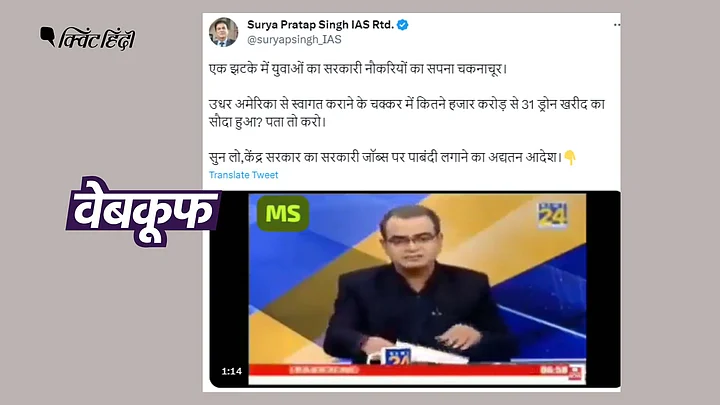Click the Translate Tweet link

(243, 175)
